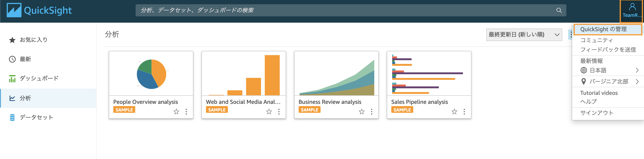This screenshot has height=159, width=644.
Task: Open データセット in sidebar
Action: coord(36,118)
